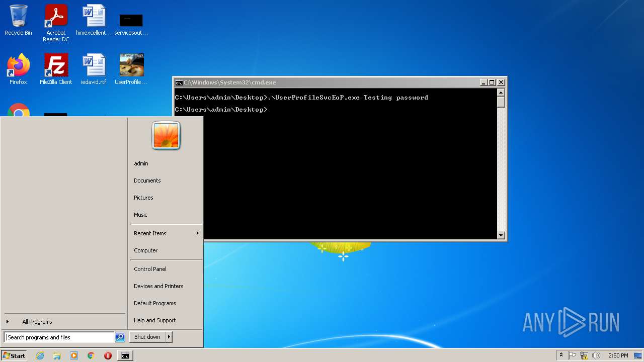
Task: Select the himexcellent Word document icon
Action: 94,20
